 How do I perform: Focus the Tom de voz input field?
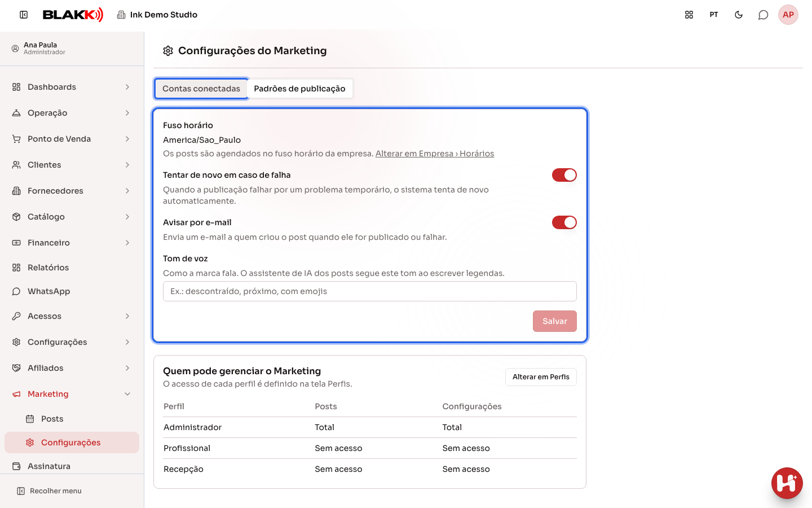(x=370, y=291)
